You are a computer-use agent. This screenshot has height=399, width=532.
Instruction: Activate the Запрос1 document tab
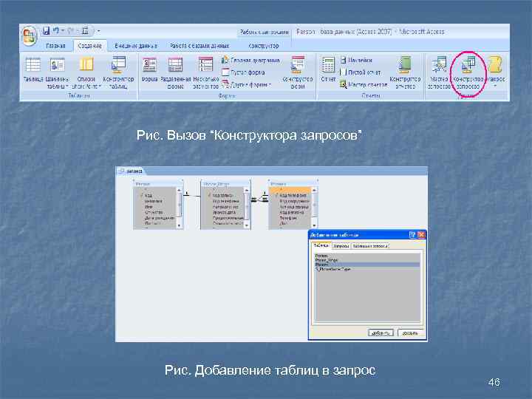pos(131,171)
